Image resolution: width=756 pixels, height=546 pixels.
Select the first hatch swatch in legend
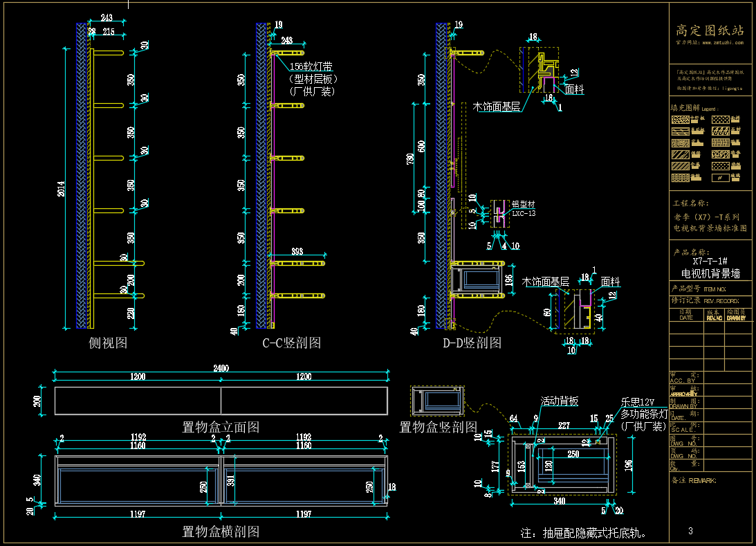pyautogui.click(x=681, y=119)
